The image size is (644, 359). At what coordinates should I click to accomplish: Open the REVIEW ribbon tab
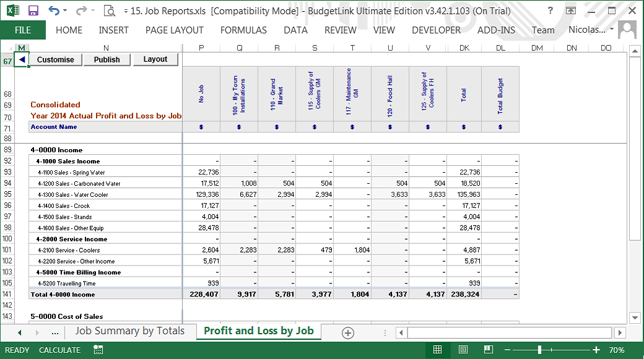coord(341,30)
